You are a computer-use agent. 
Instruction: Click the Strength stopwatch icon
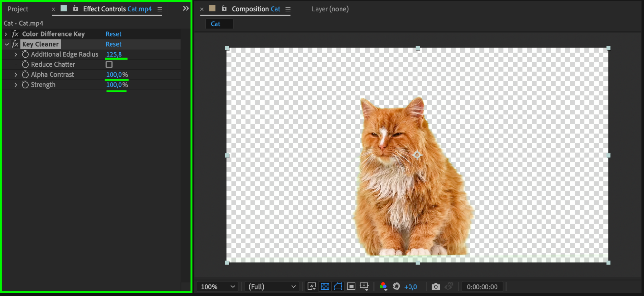25,85
